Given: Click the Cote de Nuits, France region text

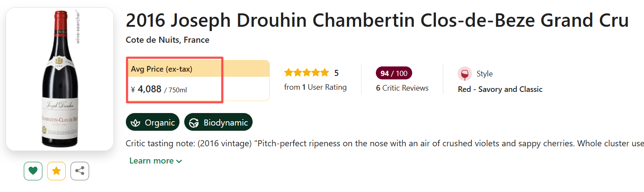Looking at the screenshot, I should pyautogui.click(x=167, y=40).
